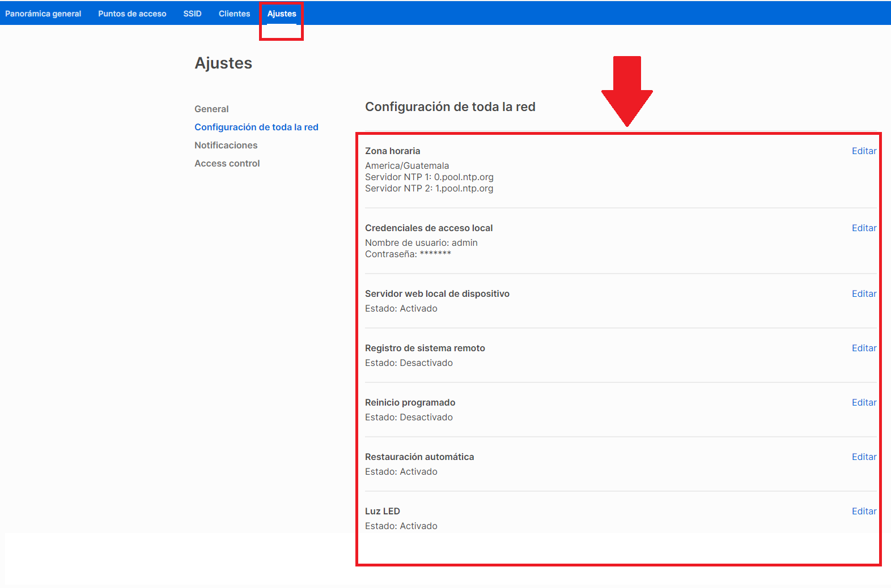Edit the Reinicio programado setting
This screenshot has width=891, height=588.
[x=864, y=402]
